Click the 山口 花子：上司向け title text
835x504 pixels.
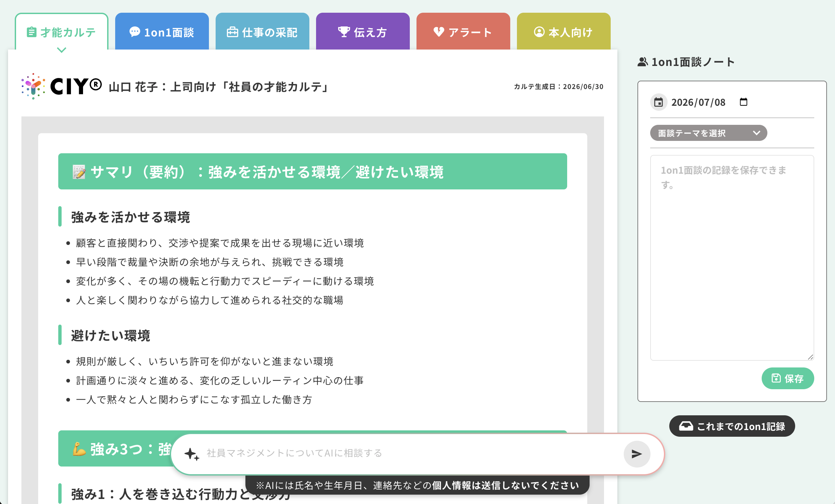(219, 87)
